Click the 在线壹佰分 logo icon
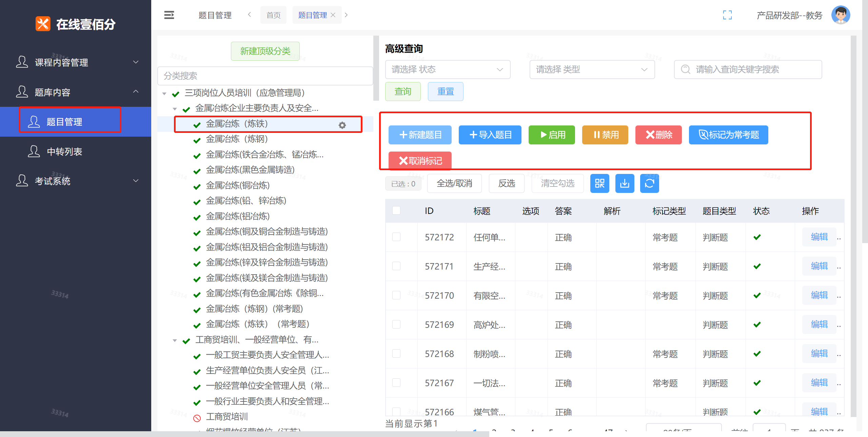Viewport: 868px width, 437px height. pos(43,24)
